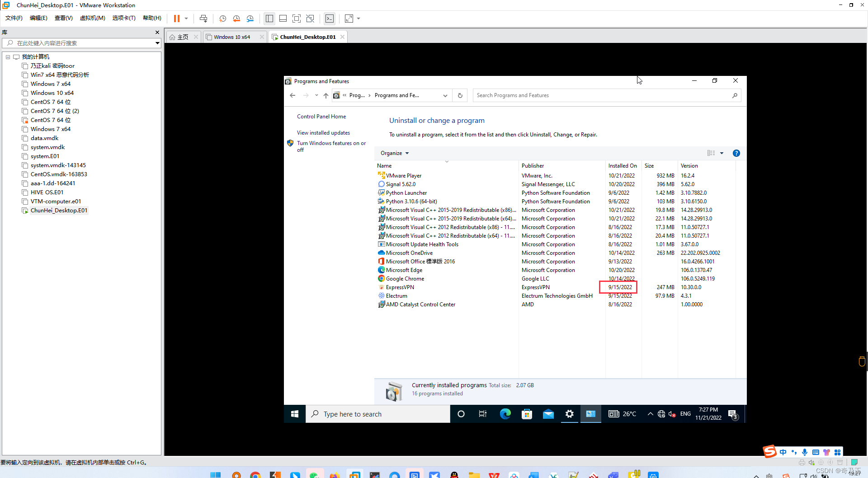868x478 pixels.
Task: Collapse the 我的计算机 tree node
Action: tap(8, 57)
